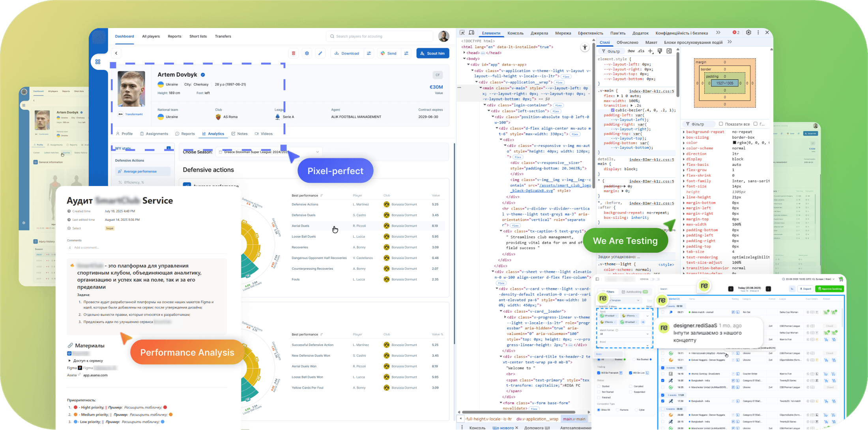Open the Short lists menu item
The width and height of the screenshot is (868, 430).
[198, 36]
